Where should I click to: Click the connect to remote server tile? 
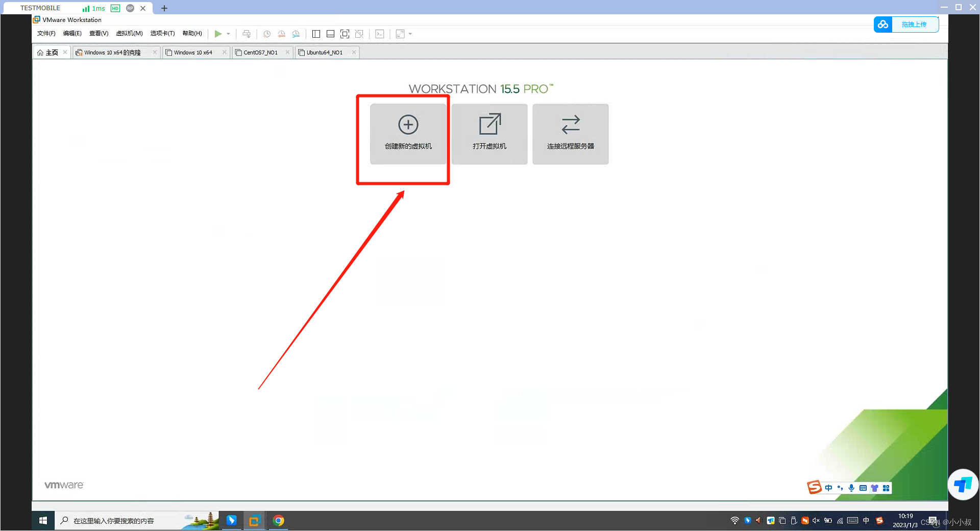(571, 134)
